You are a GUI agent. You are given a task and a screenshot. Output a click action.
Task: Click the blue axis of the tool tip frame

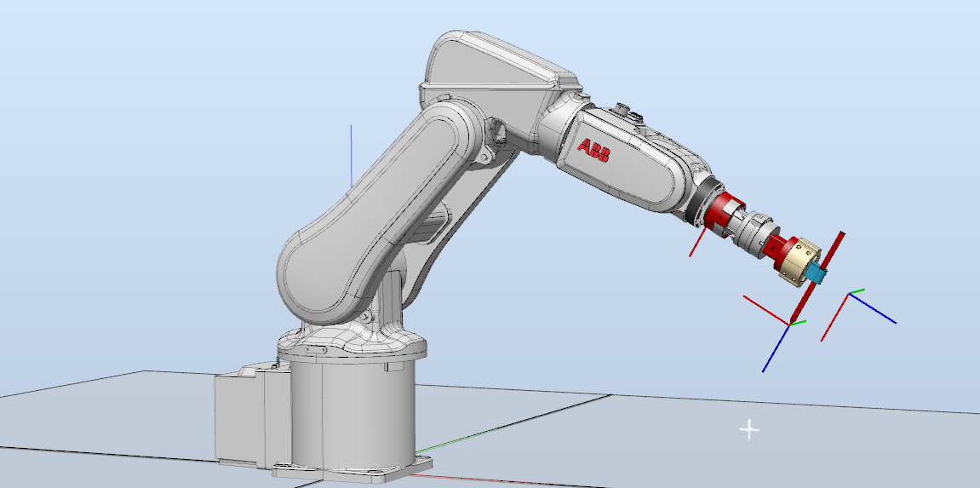coord(775,349)
